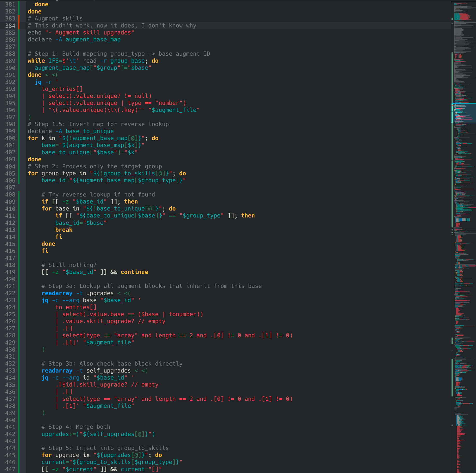Image resolution: width=476 pixels, height=473 pixels.
Task: Place cursor on comment '# Augment skills'
Action: [55, 19]
